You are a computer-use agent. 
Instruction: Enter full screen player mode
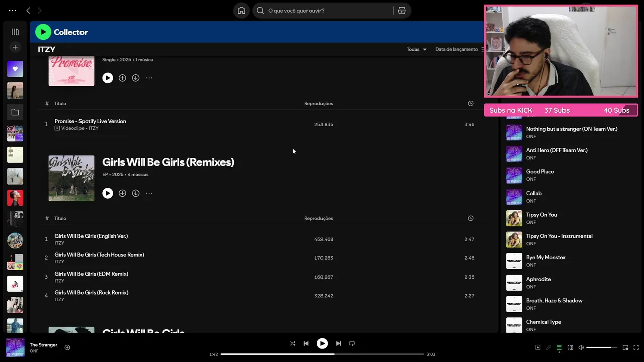point(636,347)
